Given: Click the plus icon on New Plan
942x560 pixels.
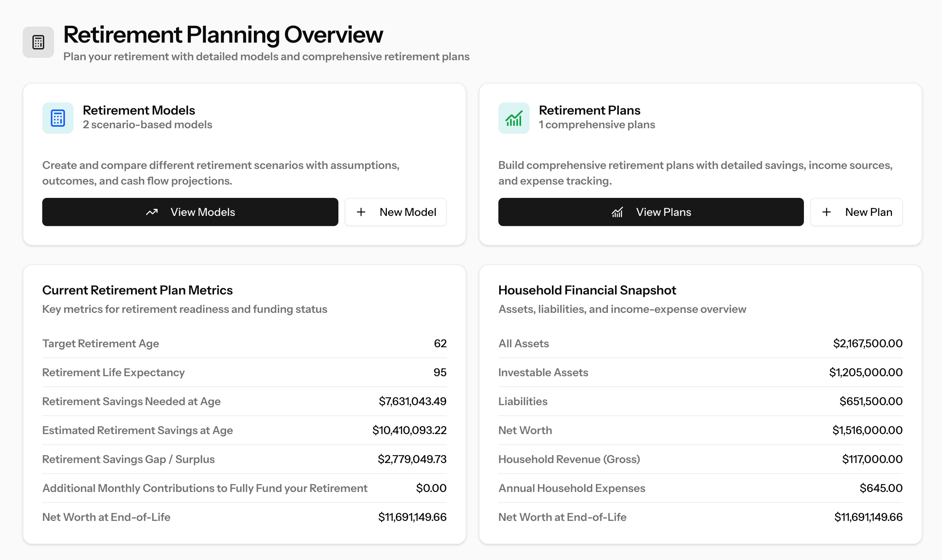Looking at the screenshot, I should click(x=827, y=212).
